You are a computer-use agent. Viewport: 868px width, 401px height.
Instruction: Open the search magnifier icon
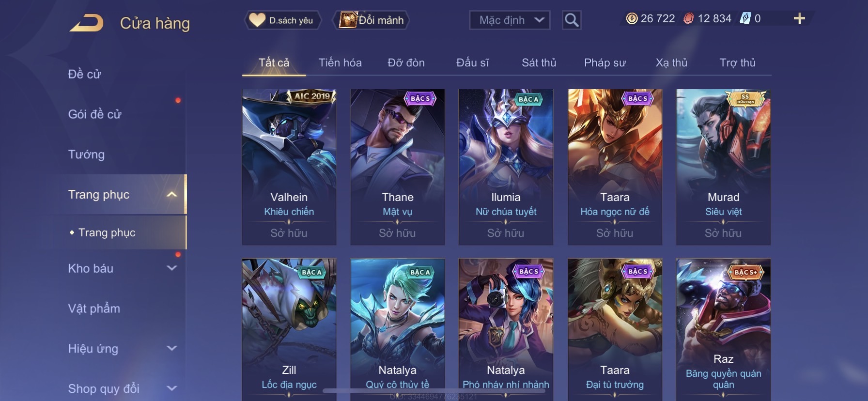coord(572,20)
